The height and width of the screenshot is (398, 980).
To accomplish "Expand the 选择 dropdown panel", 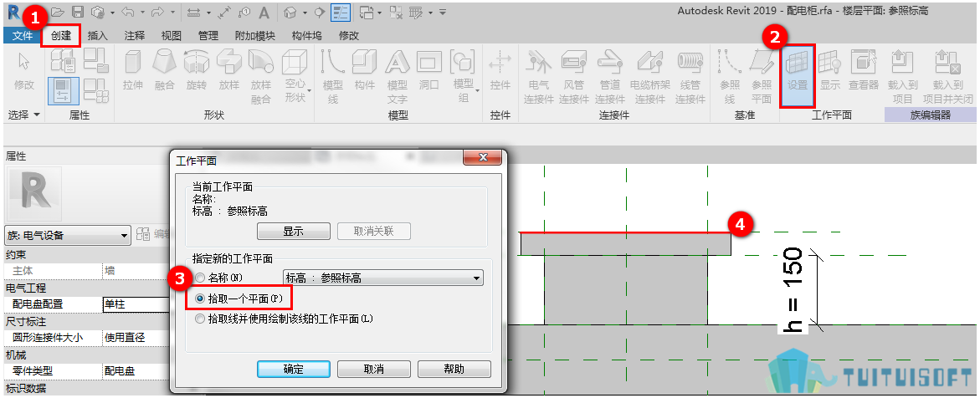I will pyautogui.click(x=23, y=115).
